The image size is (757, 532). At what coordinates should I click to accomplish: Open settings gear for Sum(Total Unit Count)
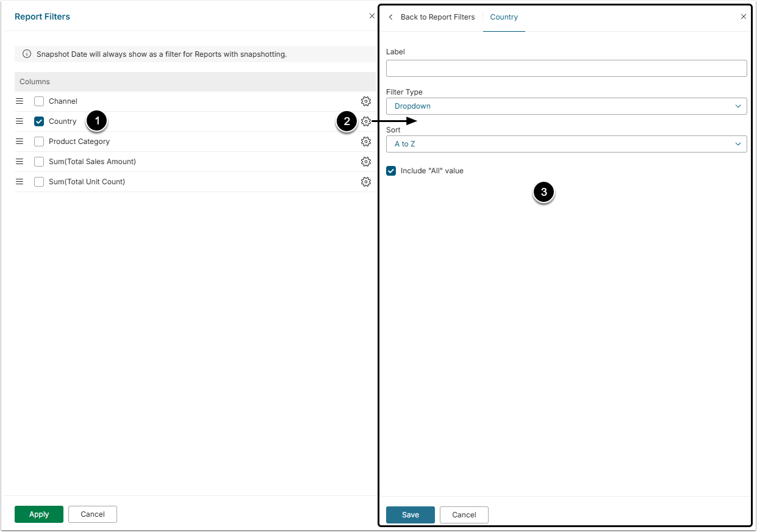(x=366, y=182)
